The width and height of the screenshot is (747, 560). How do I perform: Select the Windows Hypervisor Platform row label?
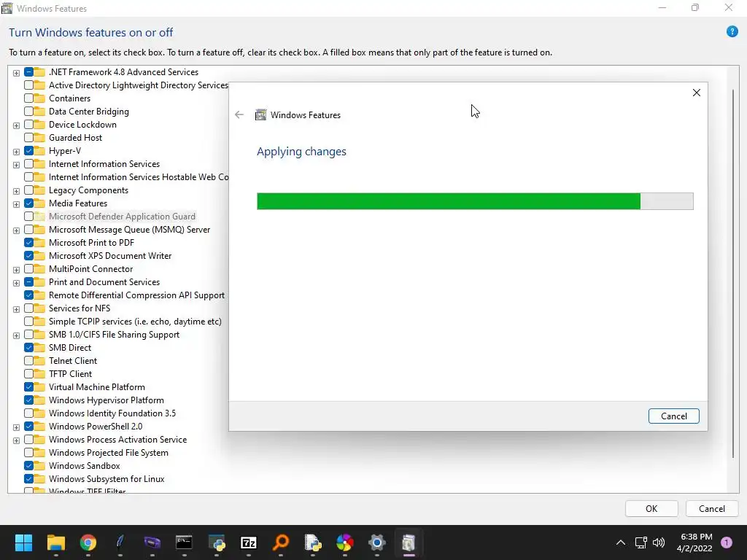[x=107, y=400]
